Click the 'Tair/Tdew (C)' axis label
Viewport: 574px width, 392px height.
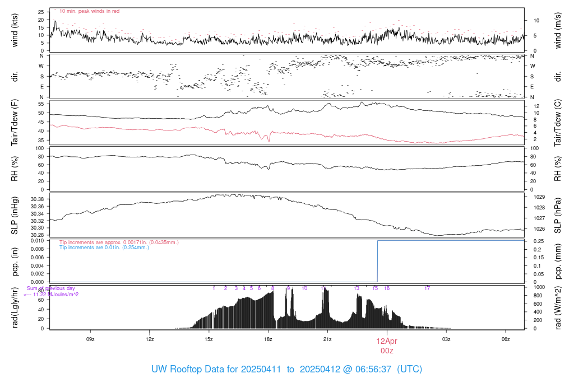tap(558, 123)
